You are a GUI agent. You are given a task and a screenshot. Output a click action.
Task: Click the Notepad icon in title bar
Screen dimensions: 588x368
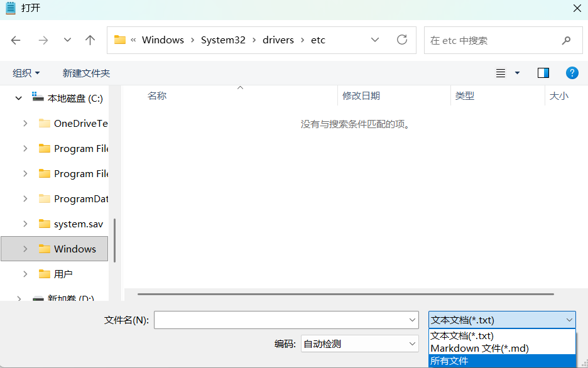(11, 8)
